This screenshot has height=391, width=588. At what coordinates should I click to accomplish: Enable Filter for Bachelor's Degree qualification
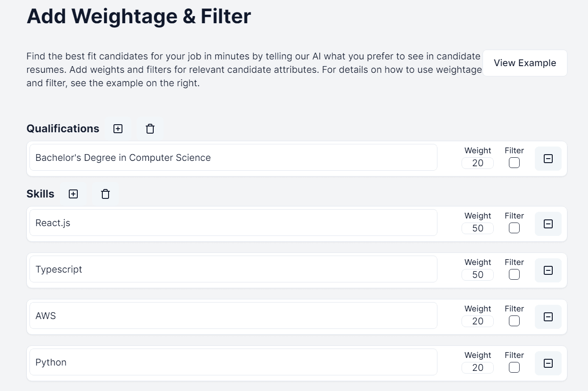coord(514,163)
